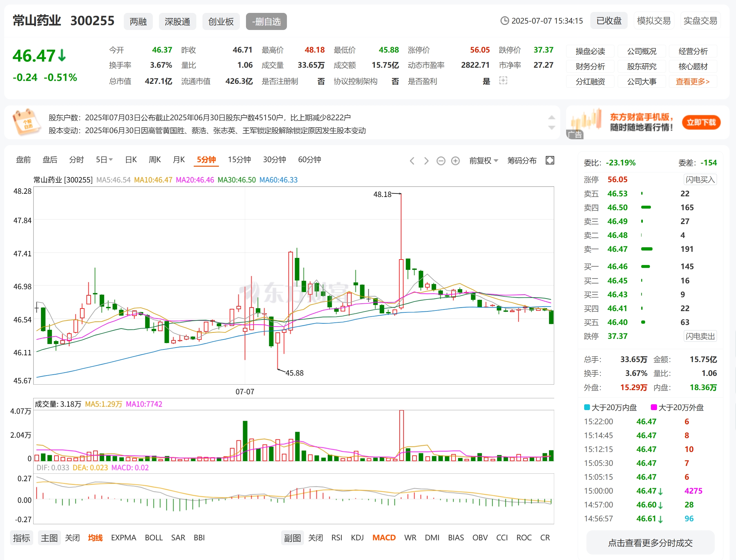Screen dimensions: 736x560
Task: Enable 均线 main chart indicator
Action: tap(95, 538)
